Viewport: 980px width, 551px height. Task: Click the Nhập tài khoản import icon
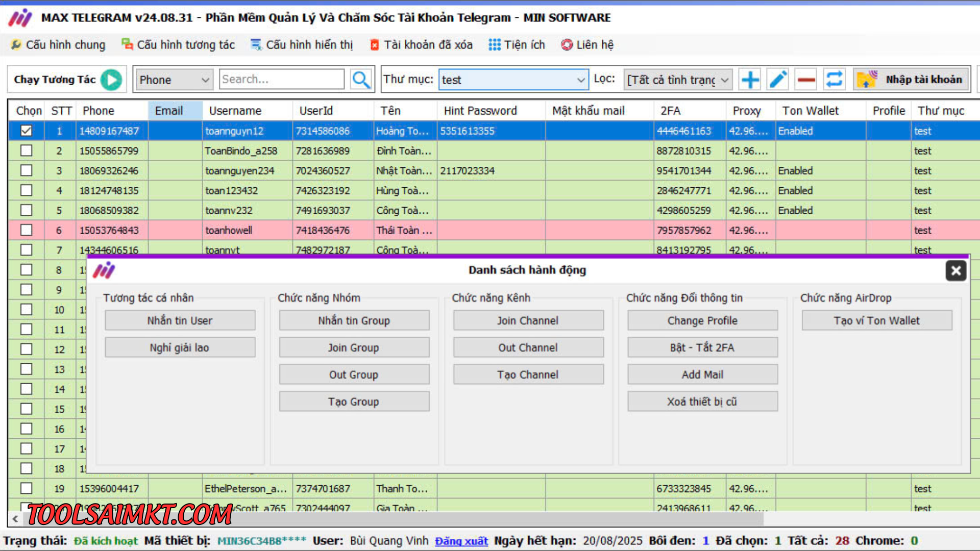pos(867,80)
